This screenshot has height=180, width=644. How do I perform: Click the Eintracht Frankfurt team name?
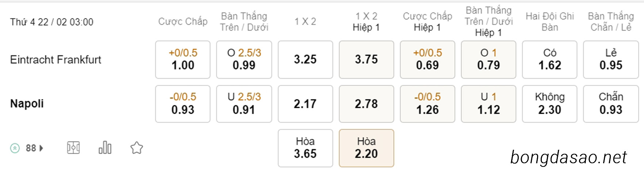[55, 59]
